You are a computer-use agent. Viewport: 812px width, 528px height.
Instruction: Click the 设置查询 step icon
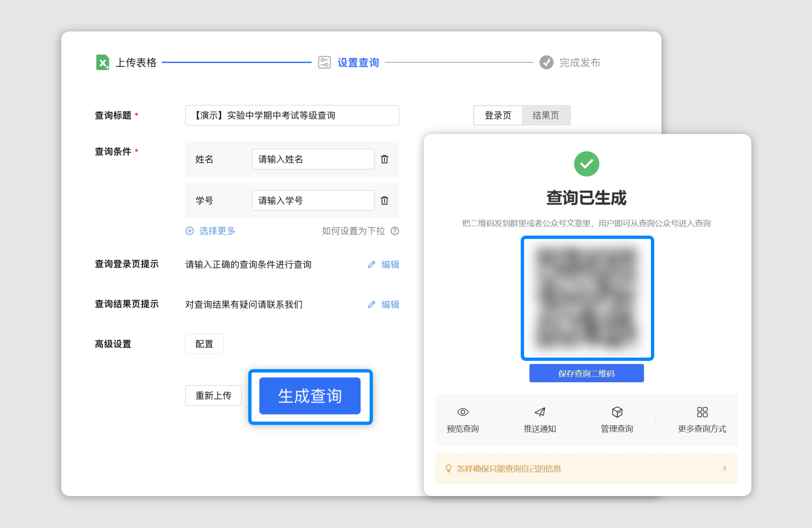[324, 62]
